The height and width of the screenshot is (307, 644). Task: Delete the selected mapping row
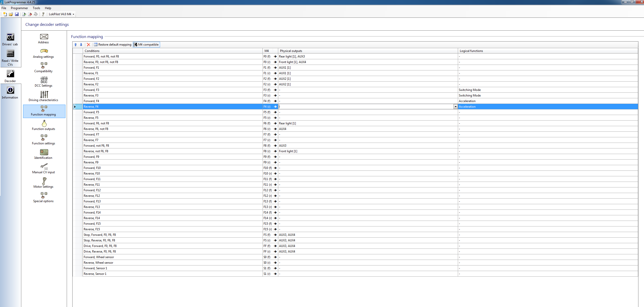pyautogui.click(x=89, y=45)
